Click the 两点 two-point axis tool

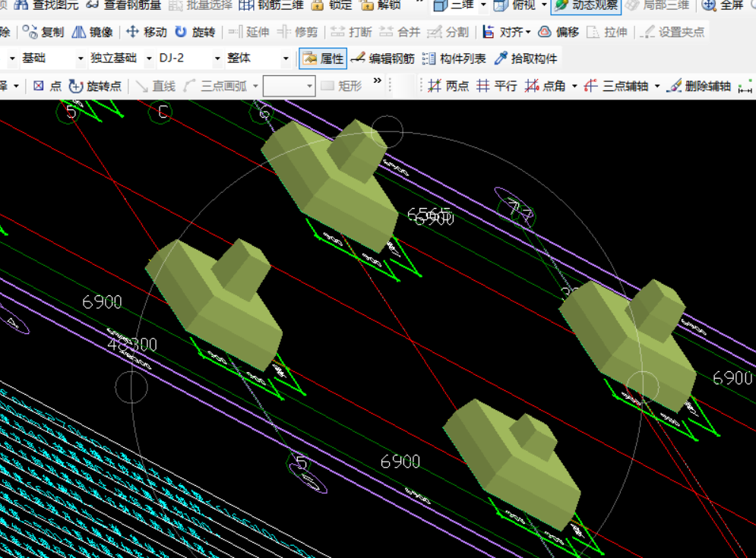[448, 87]
